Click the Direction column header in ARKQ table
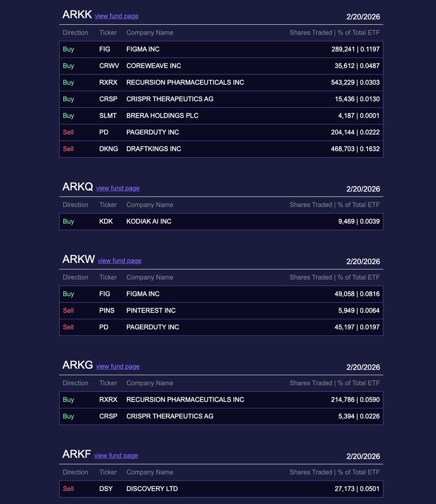 tap(75, 205)
